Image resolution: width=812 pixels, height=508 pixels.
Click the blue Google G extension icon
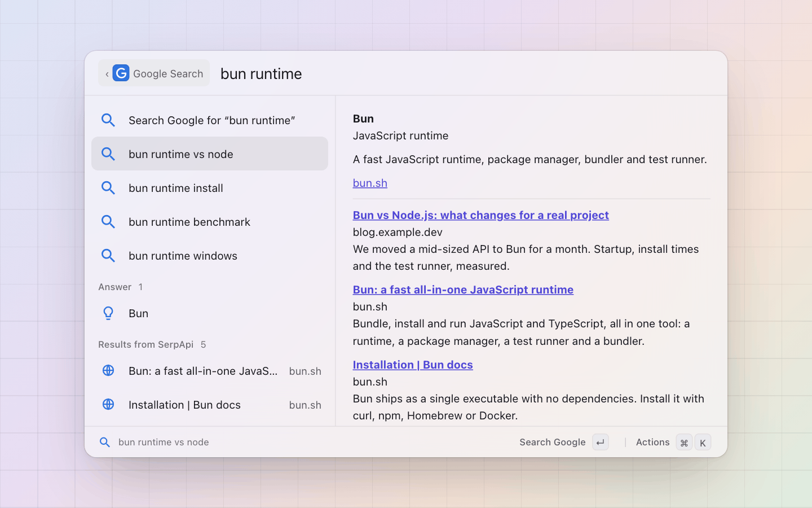[x=121, y=73]
